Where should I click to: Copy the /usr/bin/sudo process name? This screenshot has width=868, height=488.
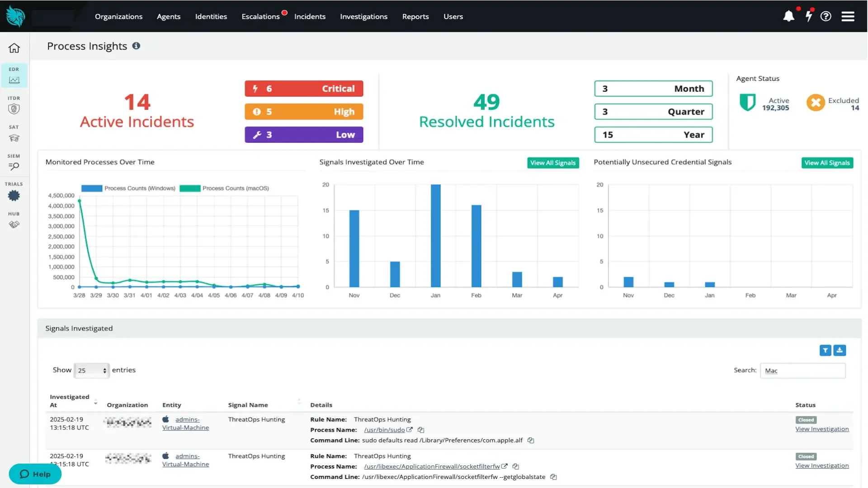pyautogui.click(x=421, y=430)
